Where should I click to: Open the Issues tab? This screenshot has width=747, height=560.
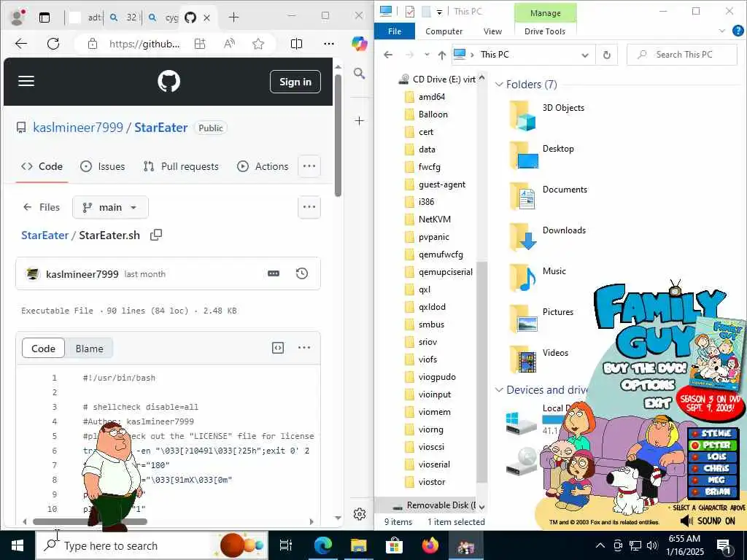[x=103, y=166]
